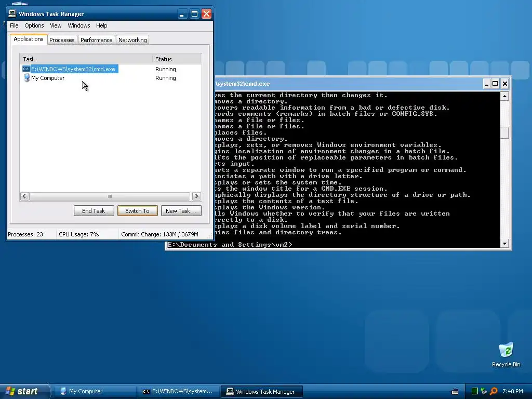The image size is (532, 399).
Task: Click the cmd.exe vertical scrollbar thumb
Action: (505, 132)
